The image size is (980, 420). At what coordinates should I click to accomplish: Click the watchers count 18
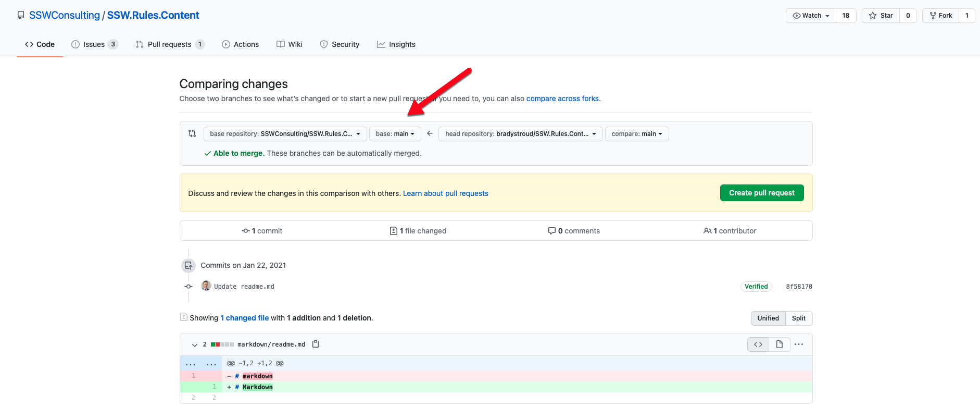pyautogui.click(x=846, y=16)
